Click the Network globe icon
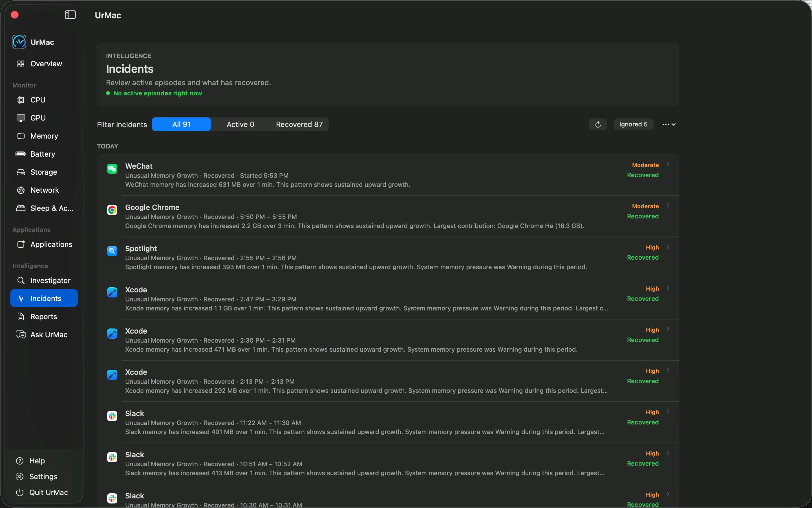This screenshot has width=812, height=508. (21, 190)
